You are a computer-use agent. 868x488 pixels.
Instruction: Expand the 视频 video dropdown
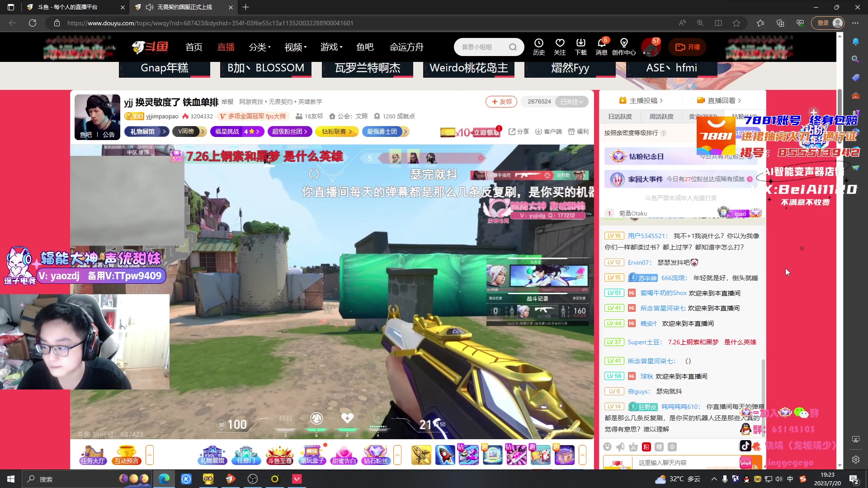tap(296, 47)
